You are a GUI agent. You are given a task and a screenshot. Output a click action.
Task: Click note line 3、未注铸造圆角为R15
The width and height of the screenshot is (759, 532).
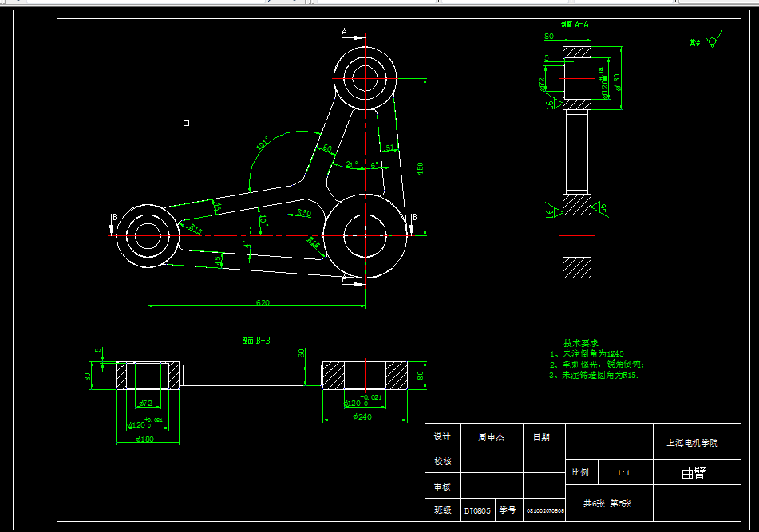click(594, 375)
